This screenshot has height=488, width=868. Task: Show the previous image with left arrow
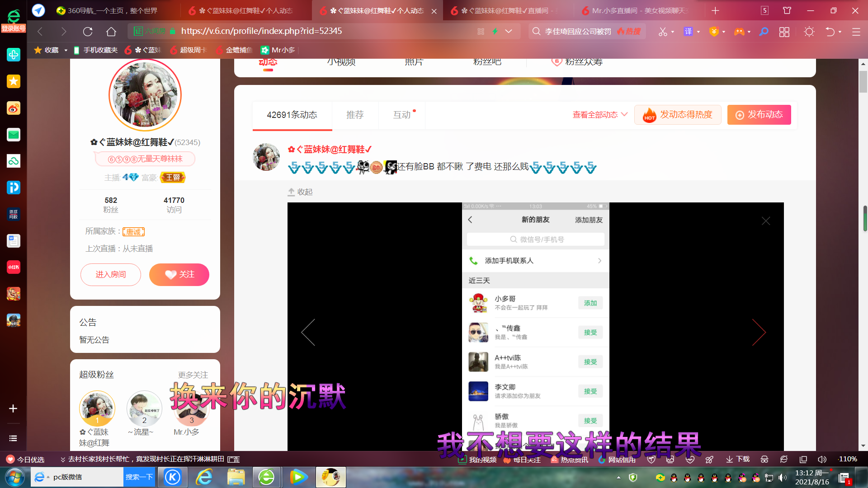(x=308, y=333)
